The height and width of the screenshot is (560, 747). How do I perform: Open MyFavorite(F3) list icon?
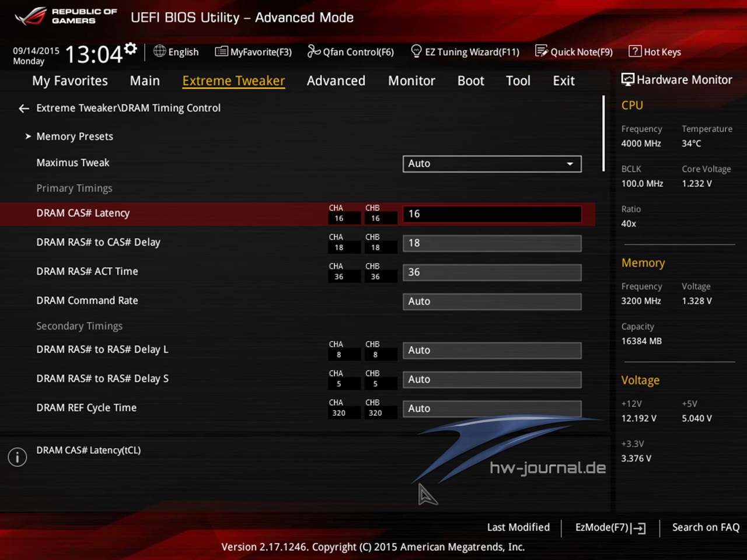click(x=221, y=51)
